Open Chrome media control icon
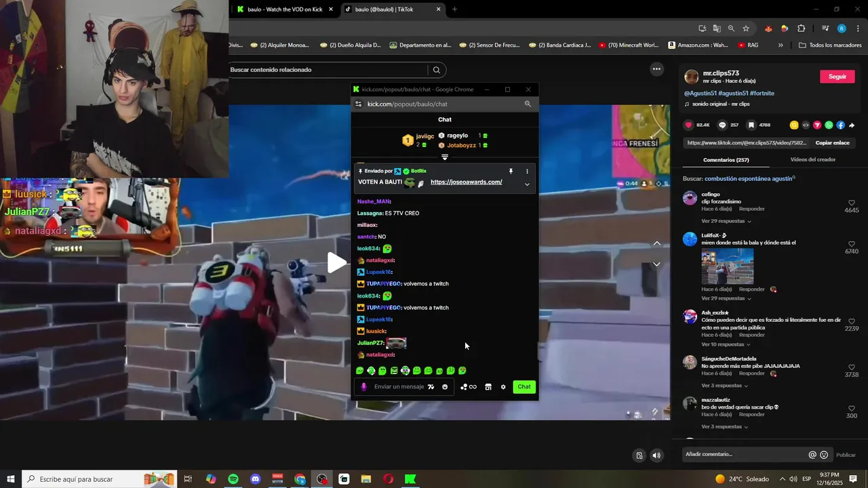 (x=825, y=28)
